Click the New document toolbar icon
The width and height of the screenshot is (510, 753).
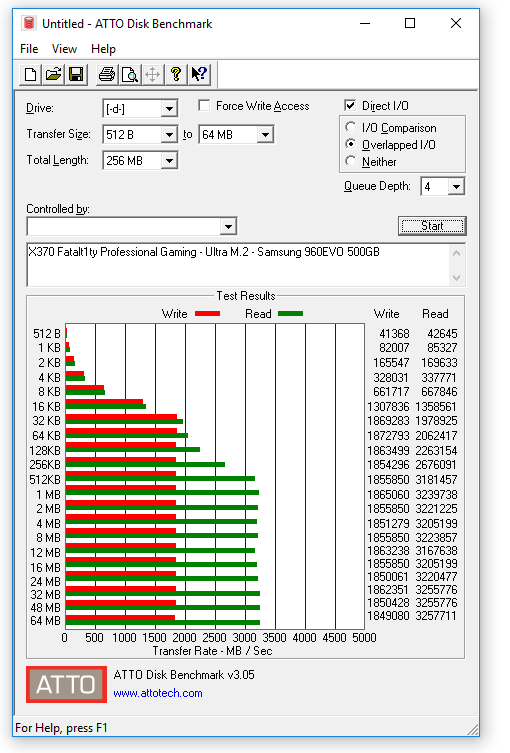click(x=30, y=74)
